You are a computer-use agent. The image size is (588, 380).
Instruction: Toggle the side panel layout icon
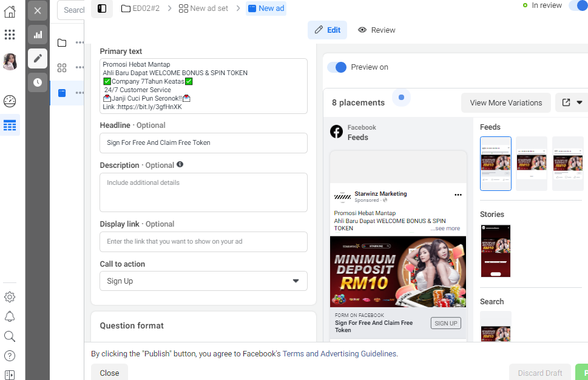coord(101,8)
